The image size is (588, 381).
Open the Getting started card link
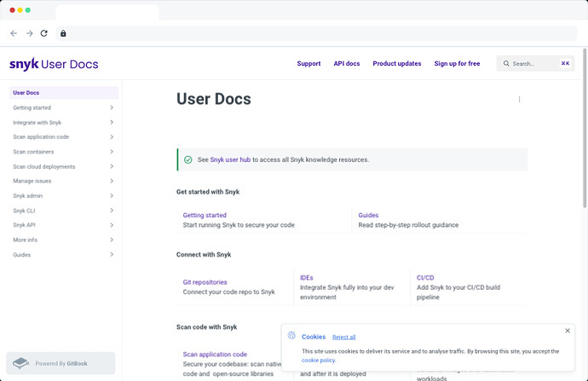205,216
